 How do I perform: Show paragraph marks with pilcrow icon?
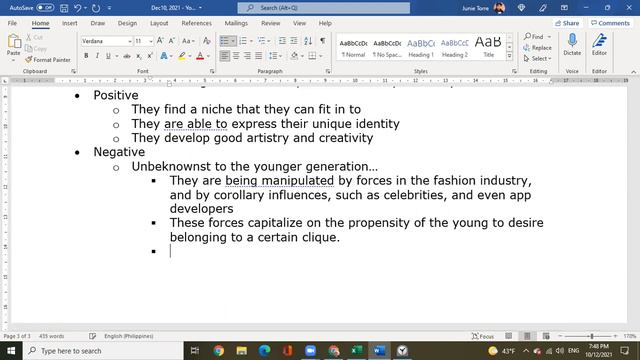(x=323, y=41)
